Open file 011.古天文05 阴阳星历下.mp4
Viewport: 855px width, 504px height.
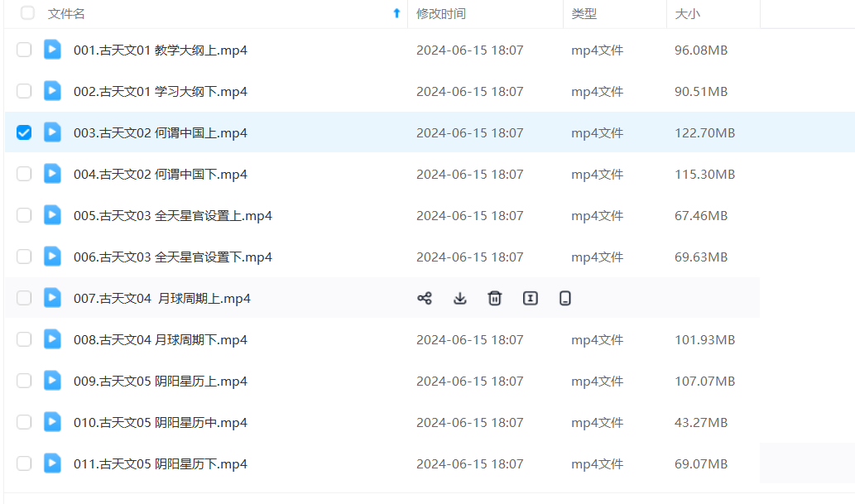160,464
